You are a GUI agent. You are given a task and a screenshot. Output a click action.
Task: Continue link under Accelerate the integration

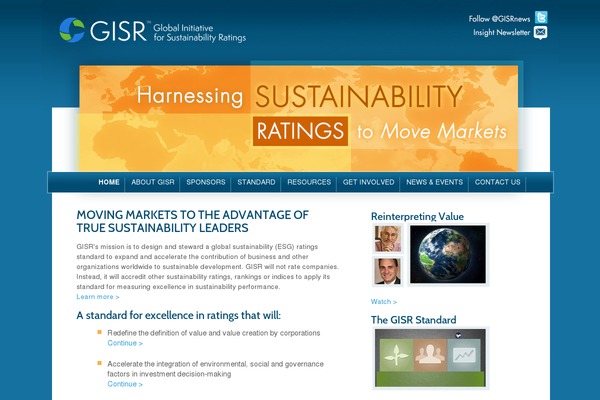(125, 384)
